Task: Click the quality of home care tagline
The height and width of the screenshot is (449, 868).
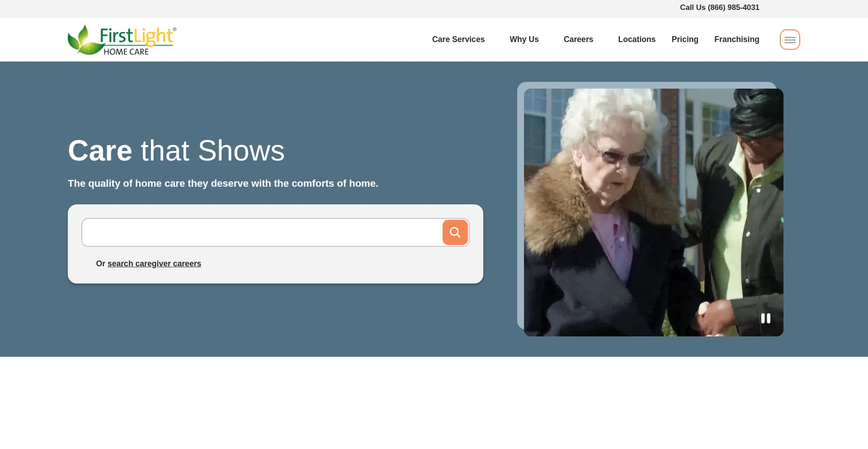Action: click(223, 184)
